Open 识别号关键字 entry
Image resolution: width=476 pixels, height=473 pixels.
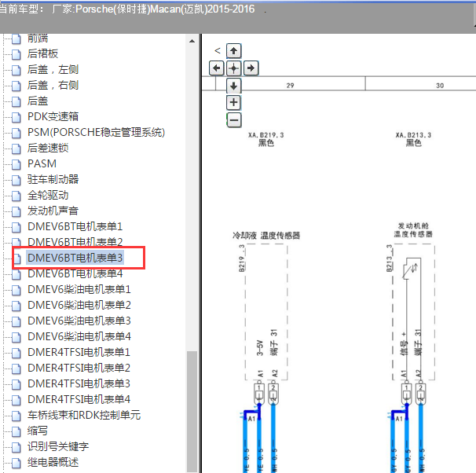click(x=58, y=446)
